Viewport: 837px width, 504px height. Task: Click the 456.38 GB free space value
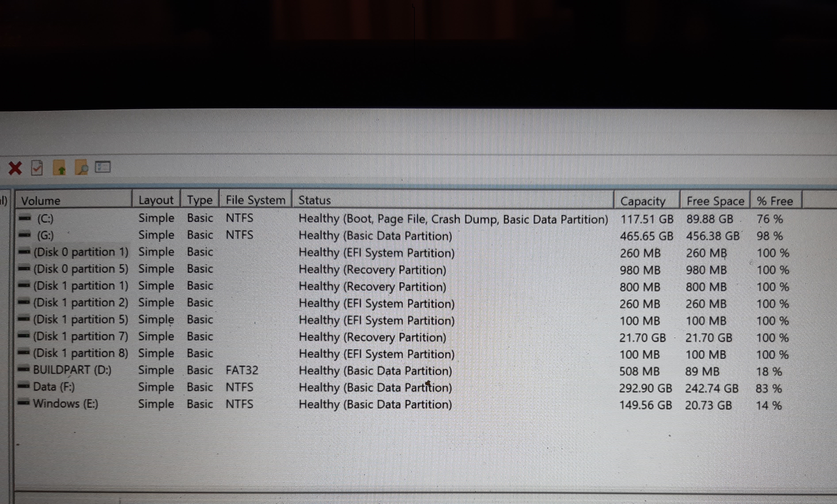[713, 236]
